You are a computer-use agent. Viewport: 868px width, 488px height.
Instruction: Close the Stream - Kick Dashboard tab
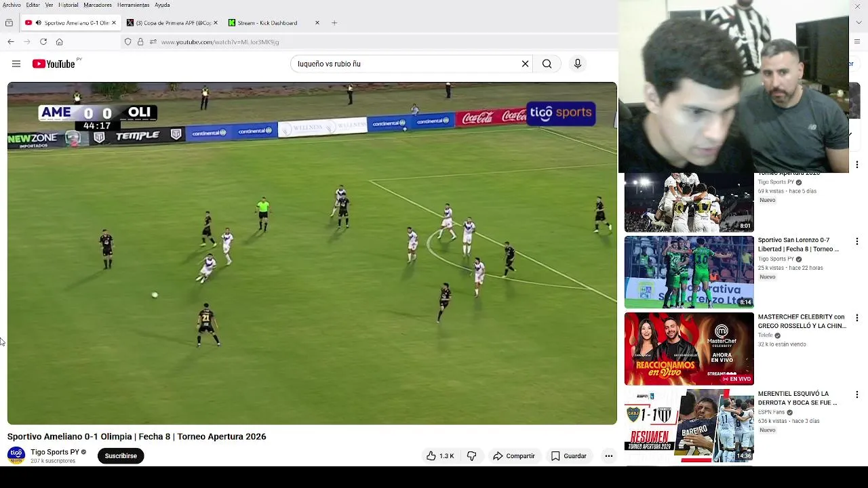click(317, 23)
